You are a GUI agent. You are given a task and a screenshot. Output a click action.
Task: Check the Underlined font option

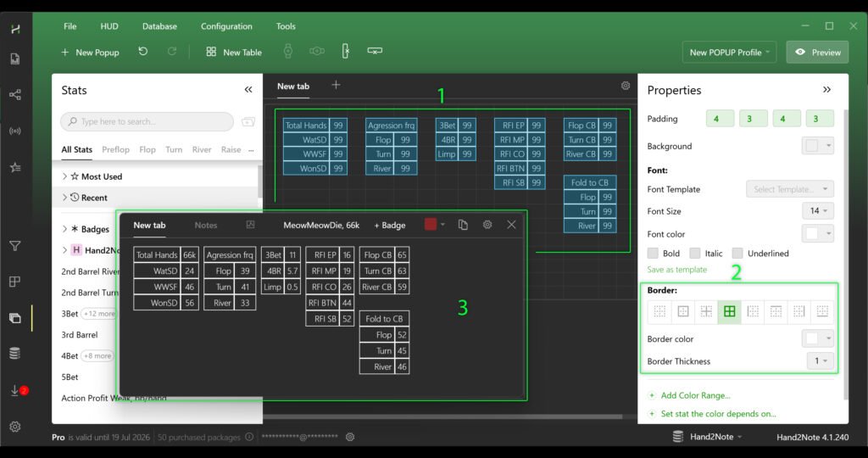click(x=737, y=253)
